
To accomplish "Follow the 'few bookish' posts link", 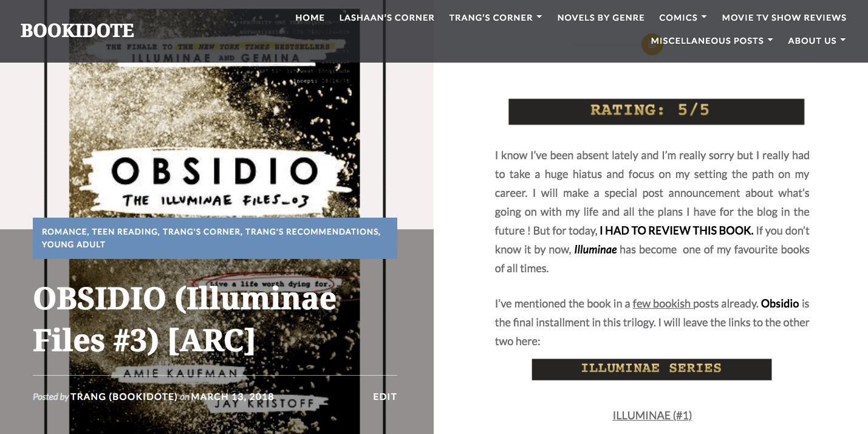I will click(x=661, y=303).
